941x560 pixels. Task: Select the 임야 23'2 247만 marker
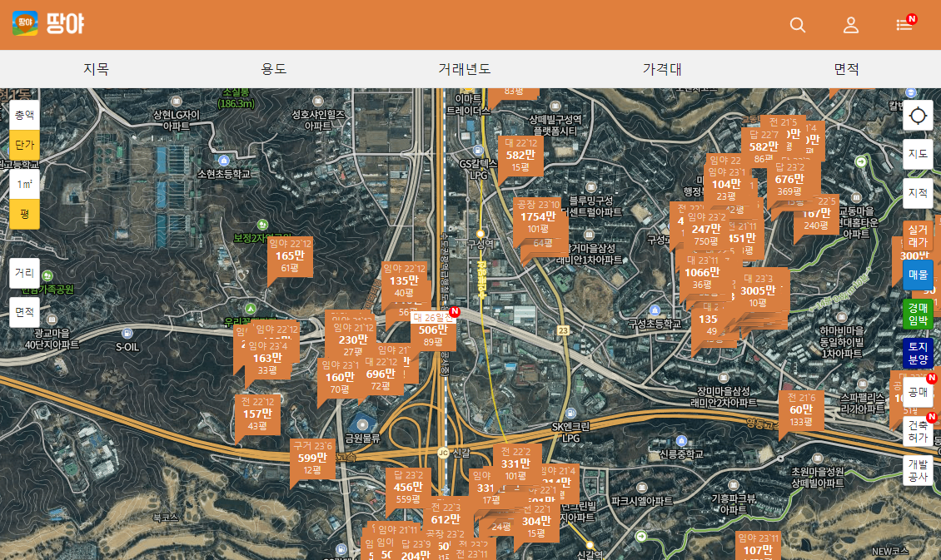click(x=706, y=229)
